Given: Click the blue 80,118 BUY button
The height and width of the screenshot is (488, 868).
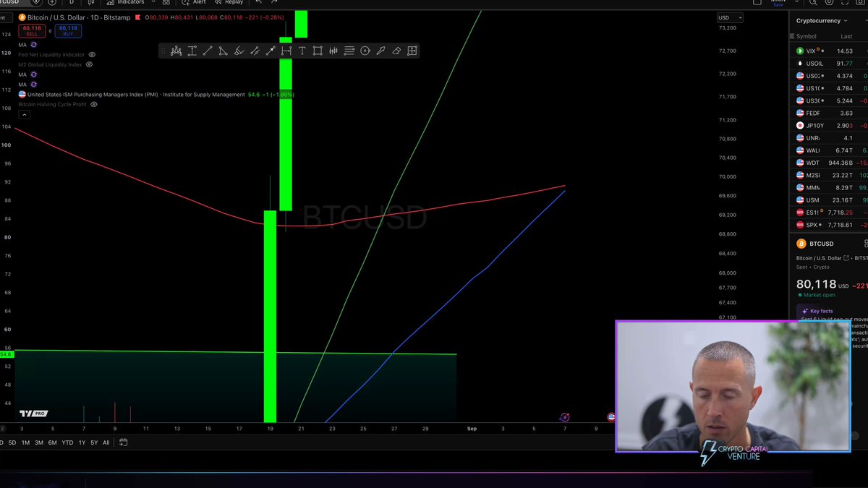Looking at the screenshot, I should [68, 31].
